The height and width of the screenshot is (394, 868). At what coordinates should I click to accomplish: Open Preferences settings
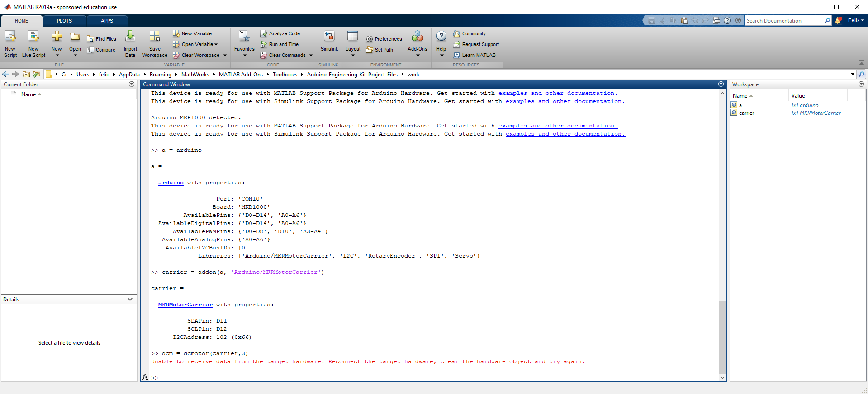tap(384, 39)
